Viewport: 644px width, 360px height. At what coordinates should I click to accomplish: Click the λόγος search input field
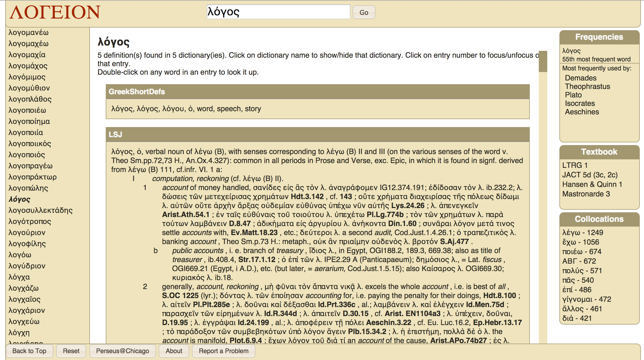(x=278, y=12)
